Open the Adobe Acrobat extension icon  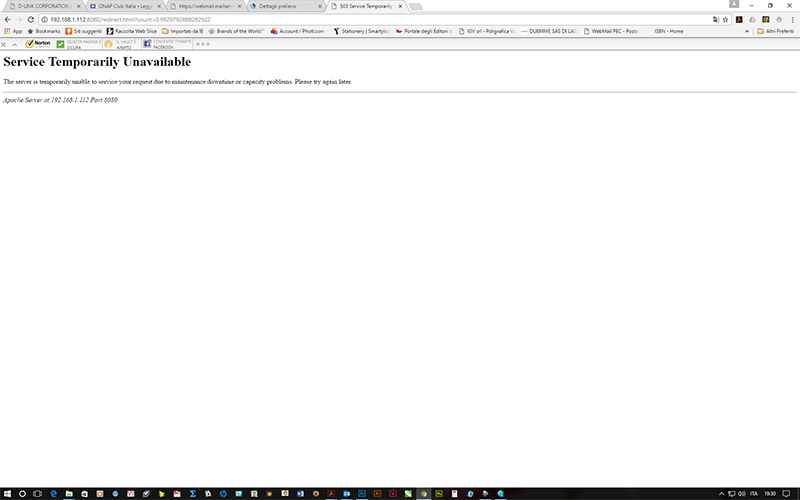click(x=739, y=19)
